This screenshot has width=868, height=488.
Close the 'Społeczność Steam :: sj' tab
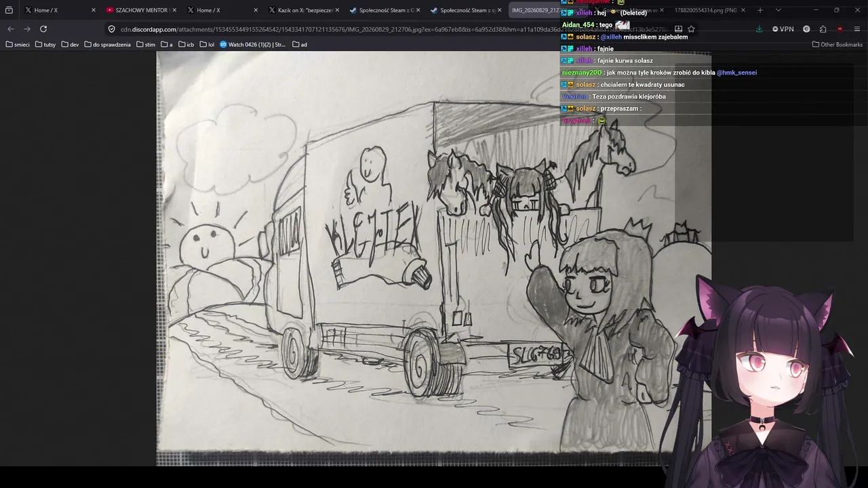pos(500,10)
